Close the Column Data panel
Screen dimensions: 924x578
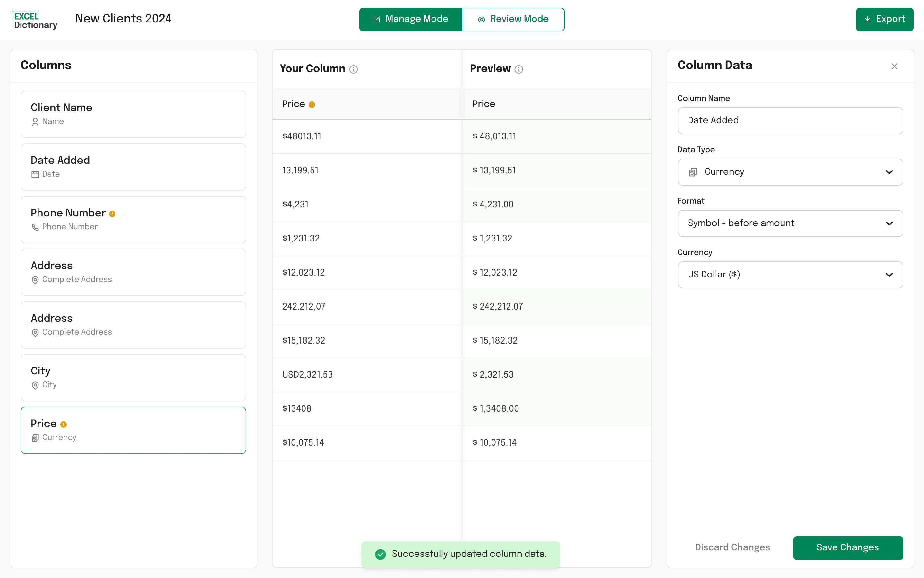(894, 66)
